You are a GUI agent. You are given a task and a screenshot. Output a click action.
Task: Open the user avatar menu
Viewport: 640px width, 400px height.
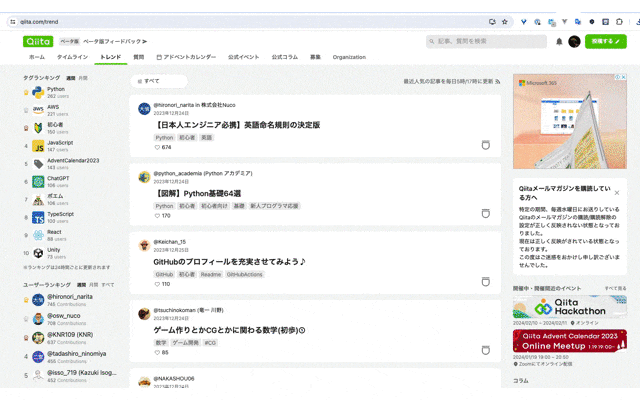click(574, 41)
